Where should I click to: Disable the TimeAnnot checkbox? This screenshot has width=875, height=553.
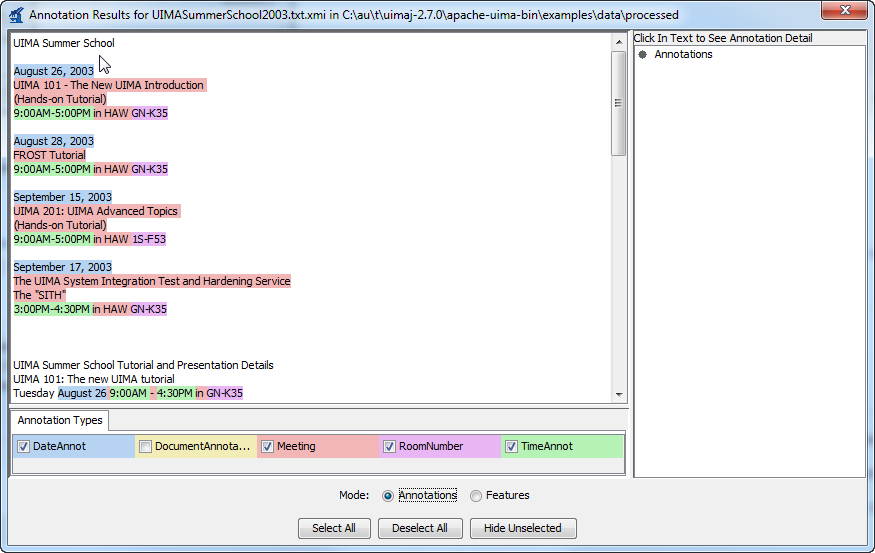(512, 446)
